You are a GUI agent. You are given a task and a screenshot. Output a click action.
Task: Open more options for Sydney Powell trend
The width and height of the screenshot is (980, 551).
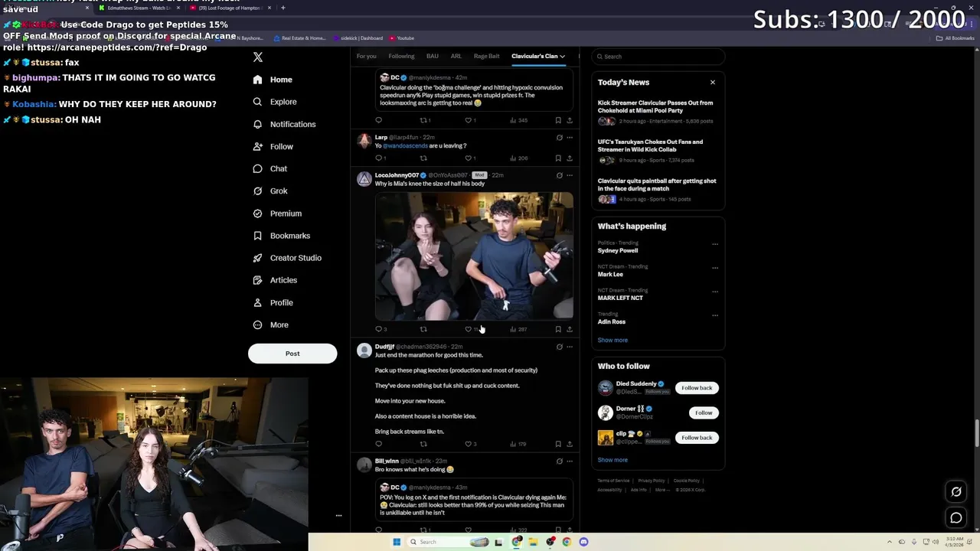[715, 244]
